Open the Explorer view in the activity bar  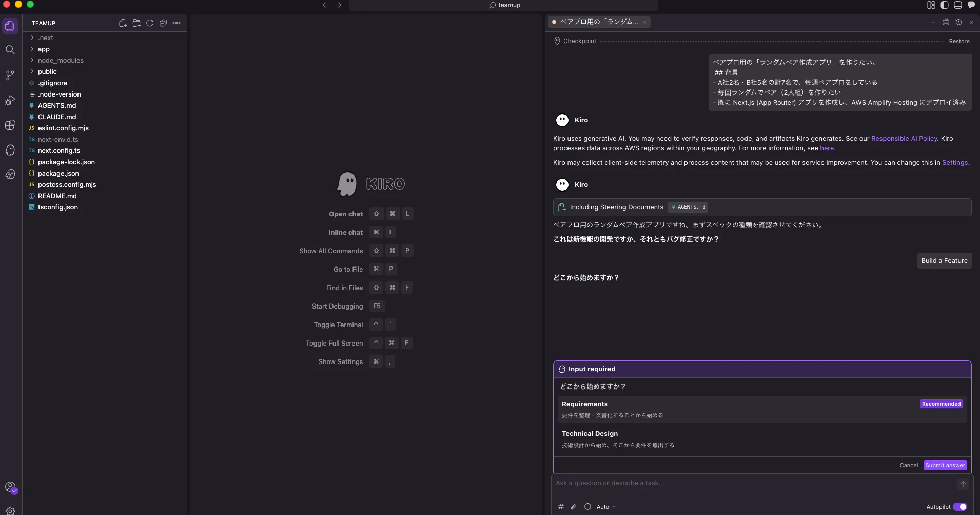(x=10, y=26)
